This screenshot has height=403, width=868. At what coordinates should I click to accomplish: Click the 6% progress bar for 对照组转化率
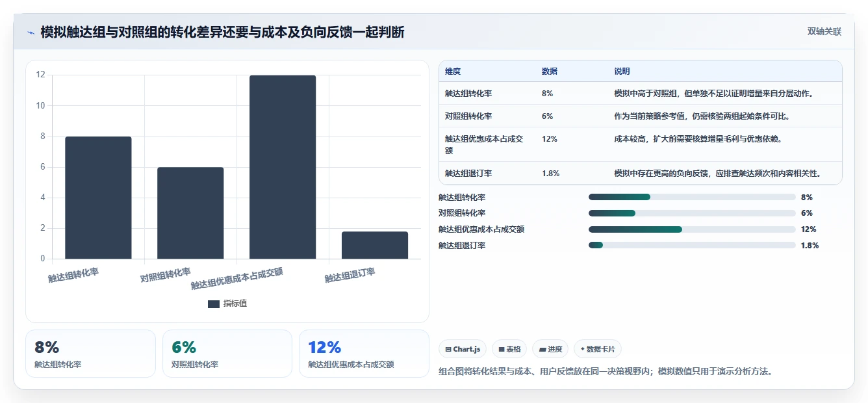point(692,213)
